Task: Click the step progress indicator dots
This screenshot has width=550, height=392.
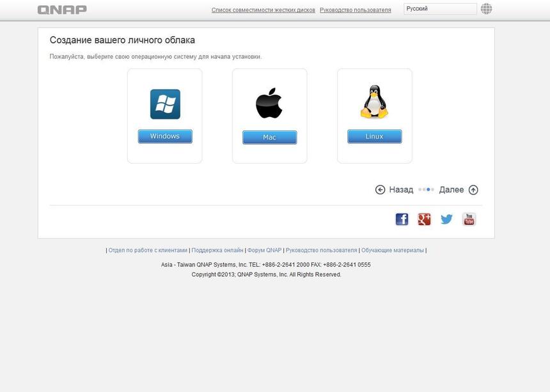Action: [426, 190]
